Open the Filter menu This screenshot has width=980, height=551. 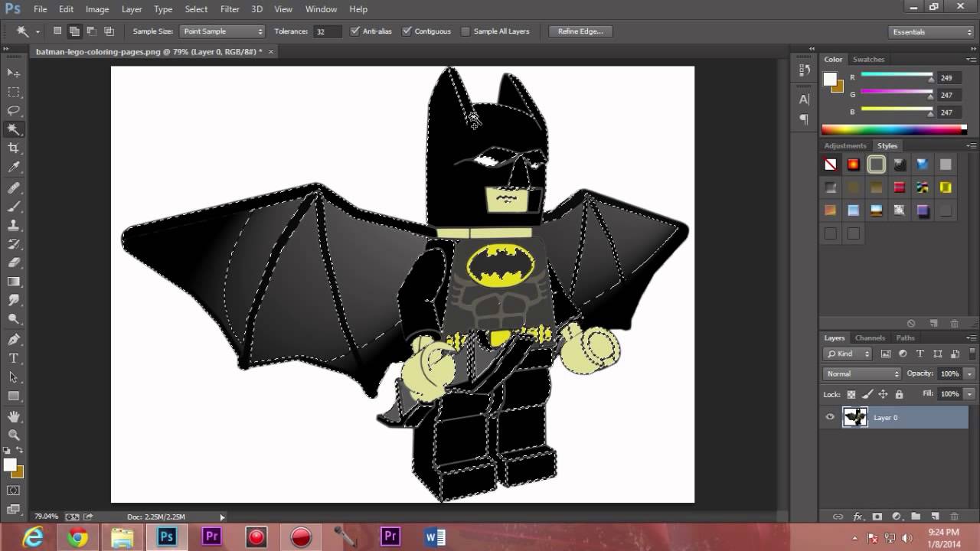pos(230,8)
